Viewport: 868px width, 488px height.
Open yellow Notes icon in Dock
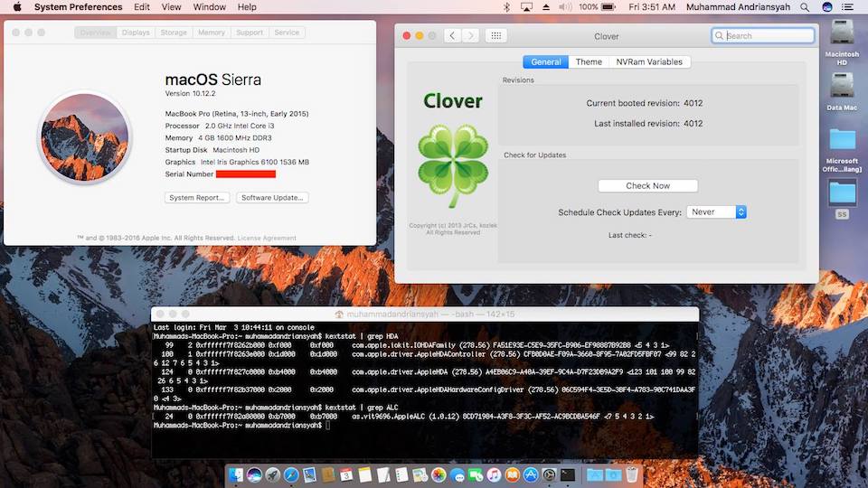[x=364, y=474]
